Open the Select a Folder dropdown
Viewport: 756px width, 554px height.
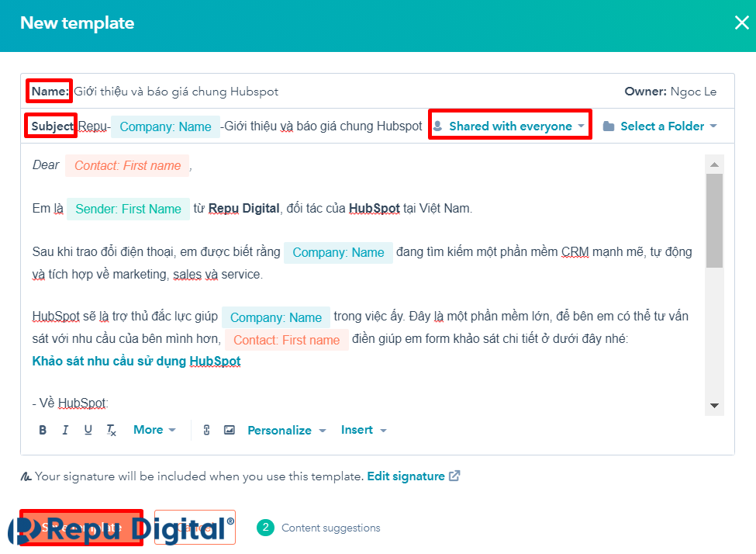[661, 126]
